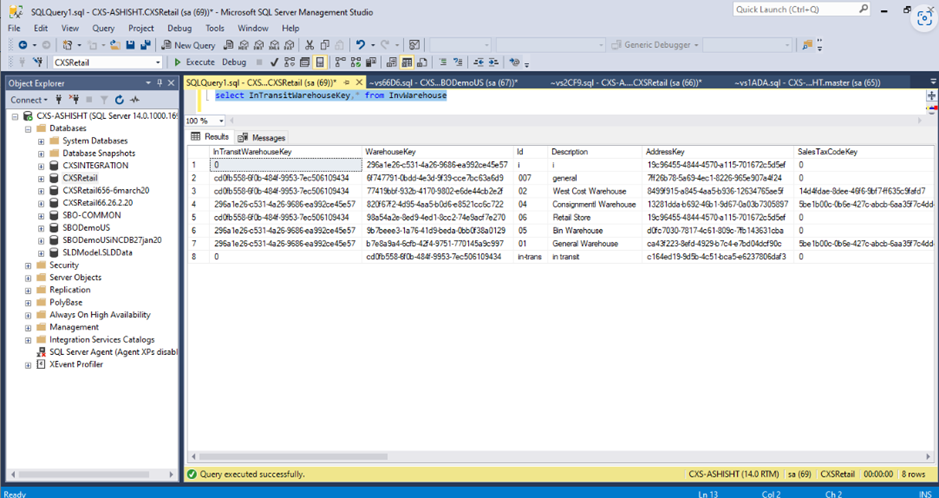
Task: Click the Object Explorer horizontal scrollbar
Action: (x=84, y=475)
